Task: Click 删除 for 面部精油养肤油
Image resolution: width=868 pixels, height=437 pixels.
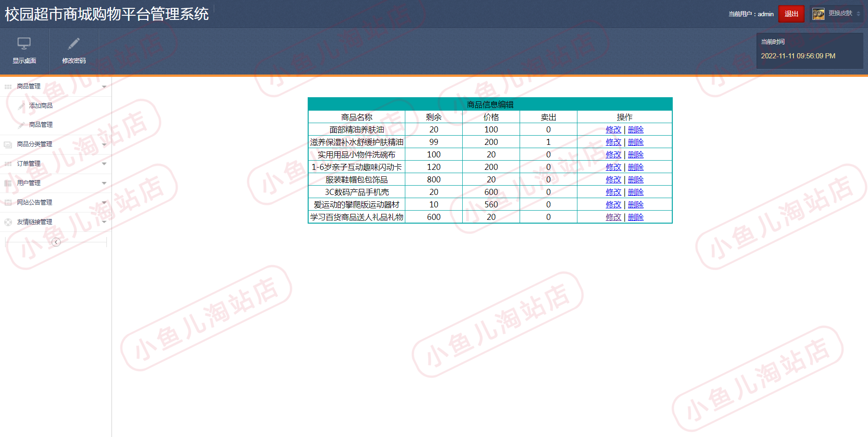Action: click(636, 130)
